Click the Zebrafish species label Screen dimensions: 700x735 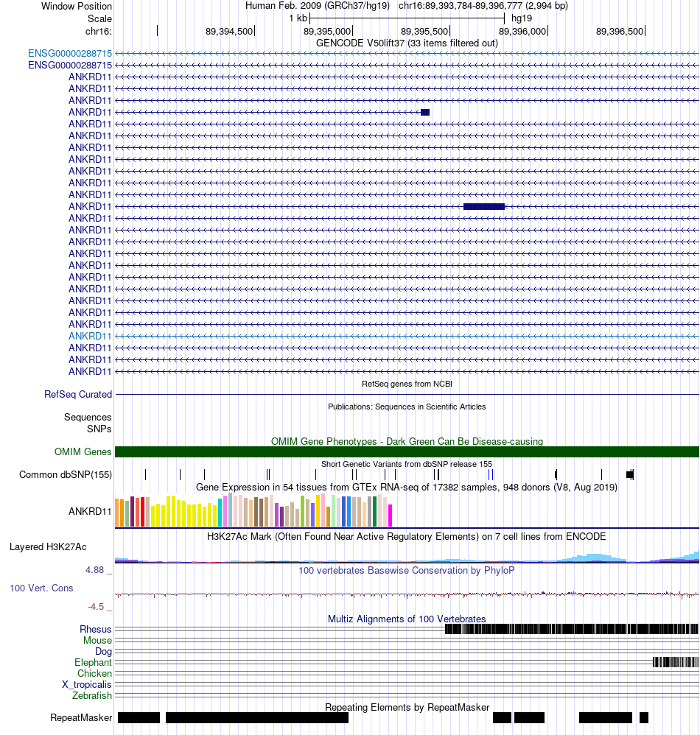pyautogui.click(x=92, y=696)
